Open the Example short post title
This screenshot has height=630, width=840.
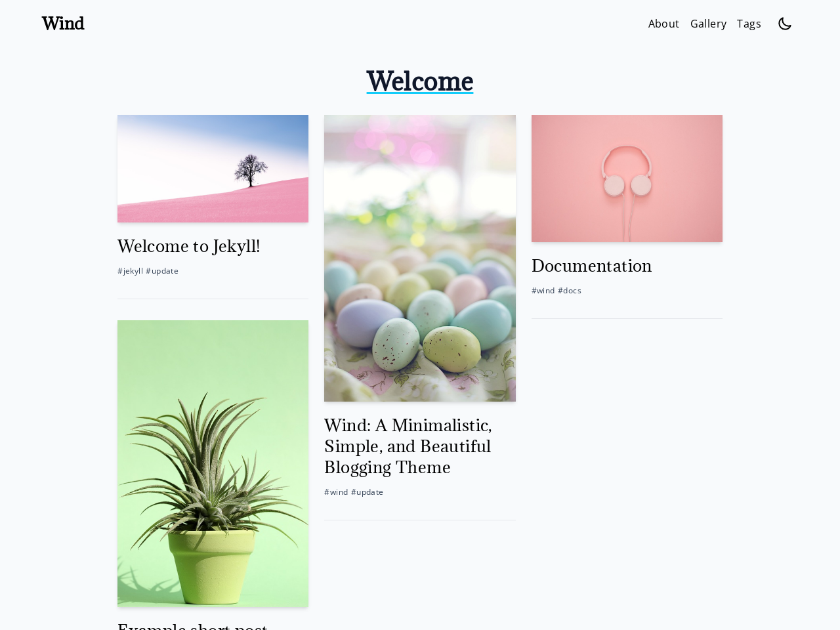click(x=192, y=625)
